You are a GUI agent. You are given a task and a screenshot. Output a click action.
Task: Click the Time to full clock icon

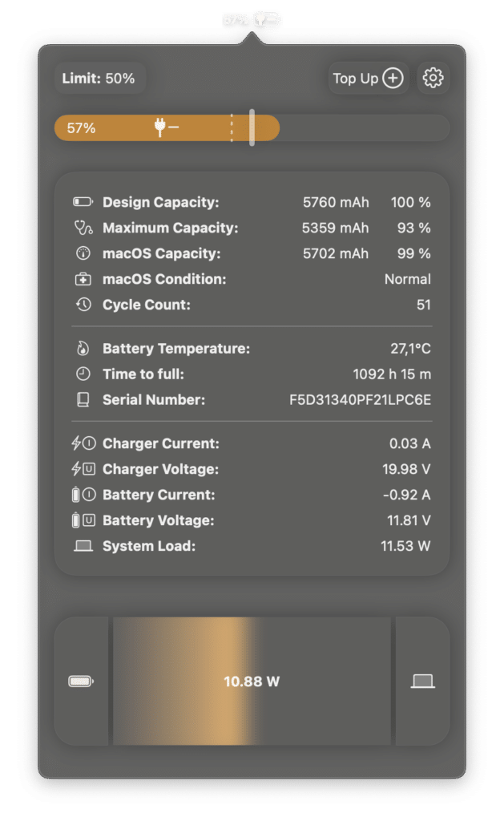tap(83, 374)
